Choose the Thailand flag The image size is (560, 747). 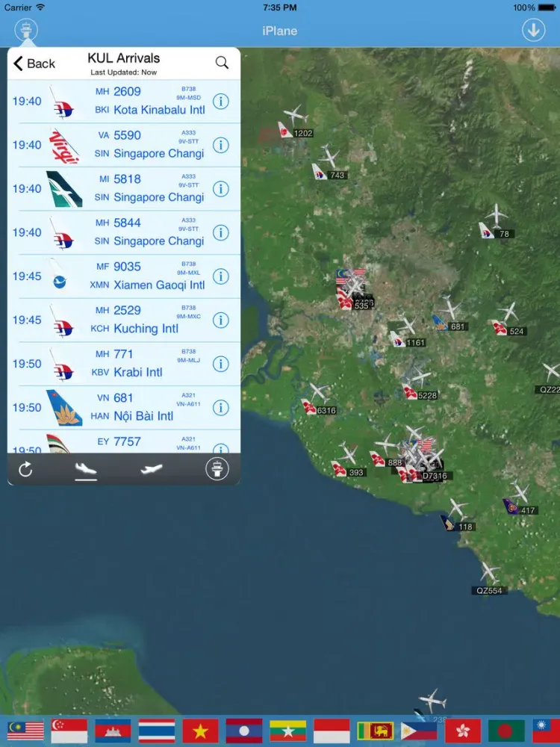[157, 731]
